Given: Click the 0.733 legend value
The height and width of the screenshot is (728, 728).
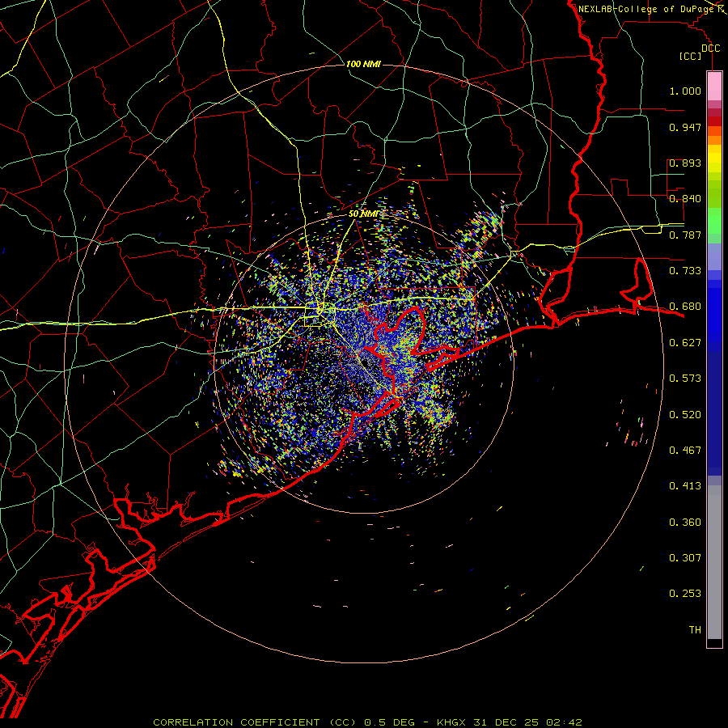Looking at the screenshot, I should tap(685, 271).
